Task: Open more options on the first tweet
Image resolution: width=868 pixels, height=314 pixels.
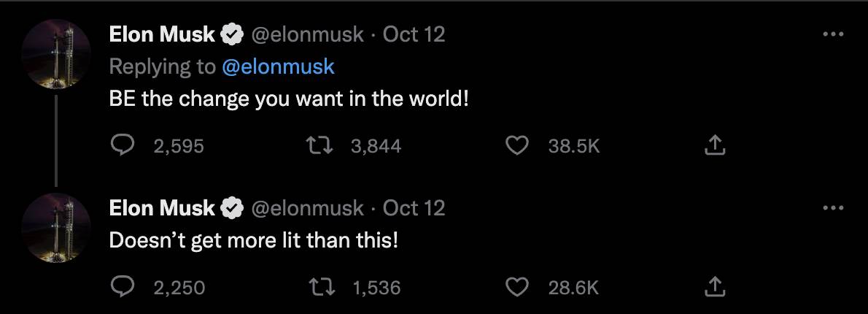Action: [x=833, y=34]
